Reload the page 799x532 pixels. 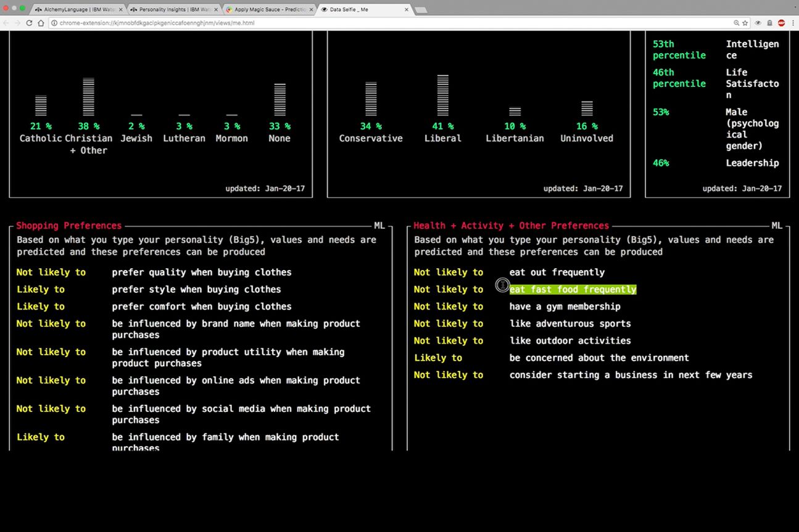point(29,23)
